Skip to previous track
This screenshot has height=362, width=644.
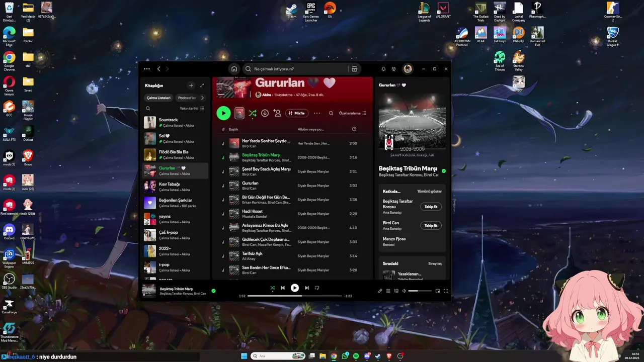click(283, 288)
